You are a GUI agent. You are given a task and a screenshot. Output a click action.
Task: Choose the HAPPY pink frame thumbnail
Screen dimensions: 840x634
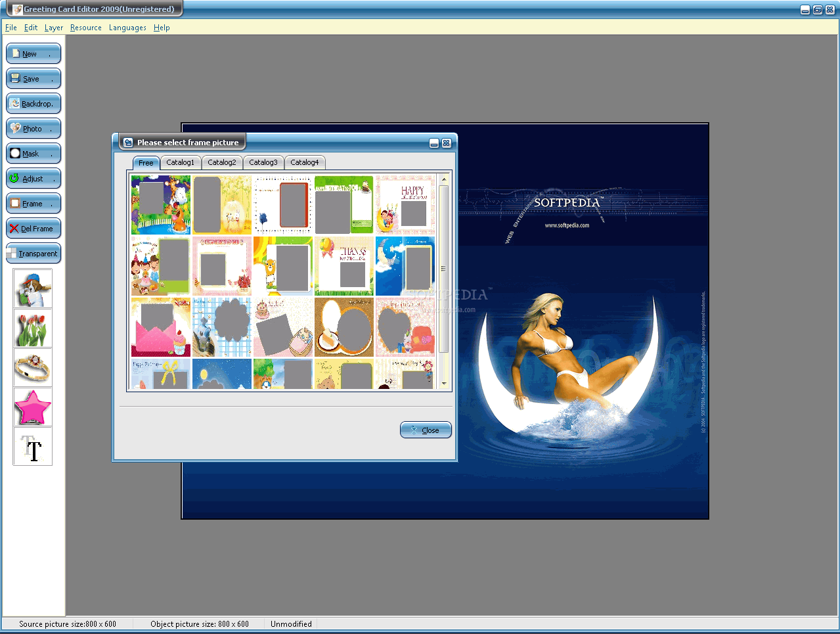[x=405, y=205]
